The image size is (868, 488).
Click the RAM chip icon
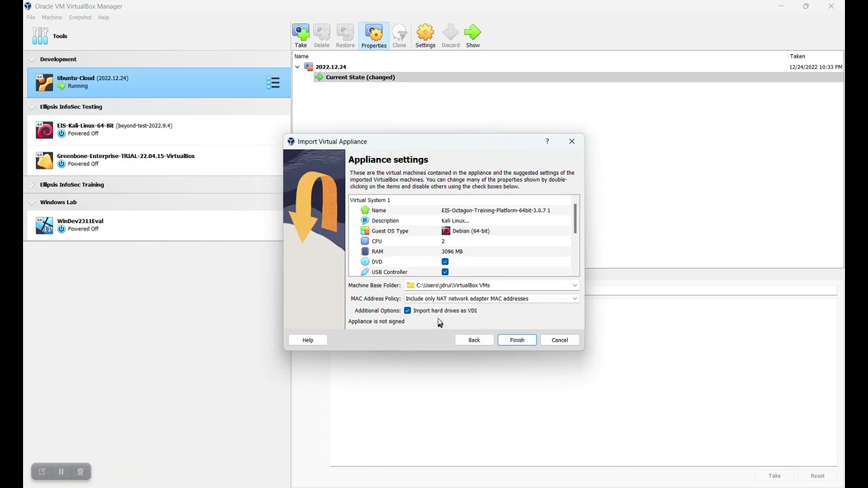pyautogui.click(x=365, y=251)
